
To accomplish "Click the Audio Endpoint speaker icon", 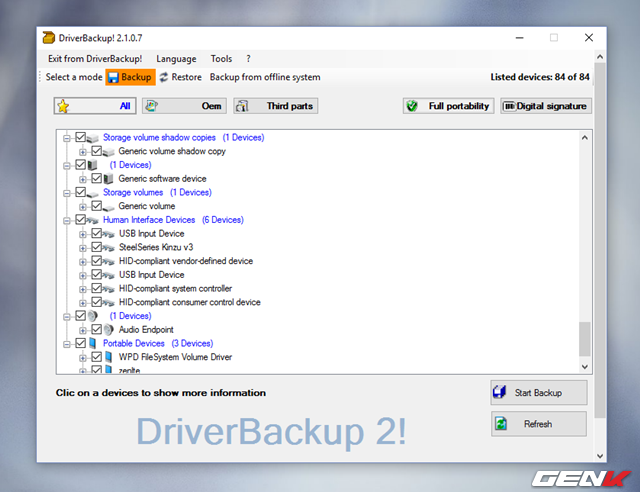I will [x=109, y=329].
